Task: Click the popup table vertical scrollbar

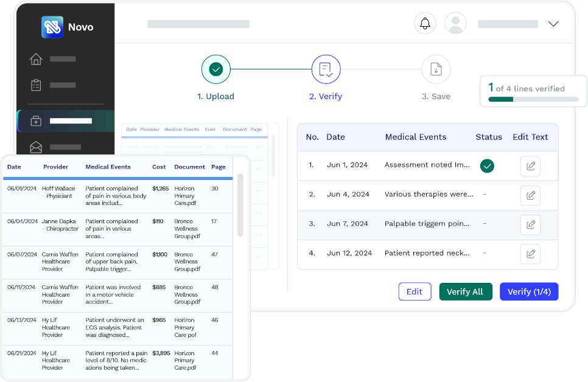Action: click(240, 205)
